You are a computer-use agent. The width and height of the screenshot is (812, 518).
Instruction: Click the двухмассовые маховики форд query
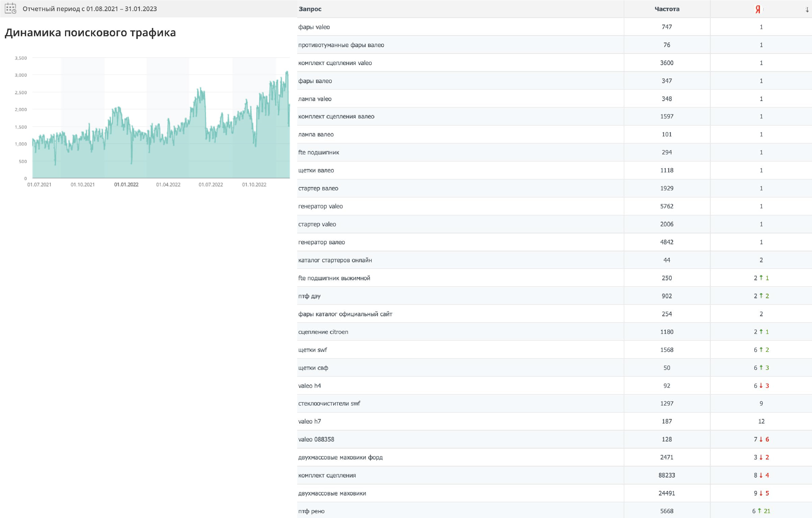click(x=340, y=457)
